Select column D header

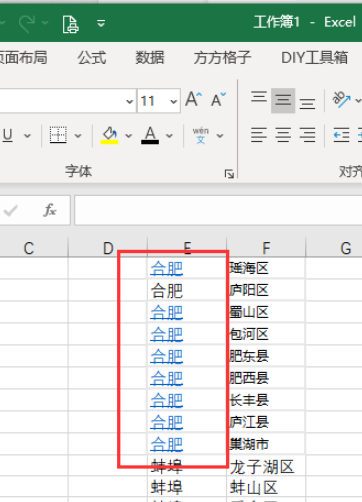108,248
